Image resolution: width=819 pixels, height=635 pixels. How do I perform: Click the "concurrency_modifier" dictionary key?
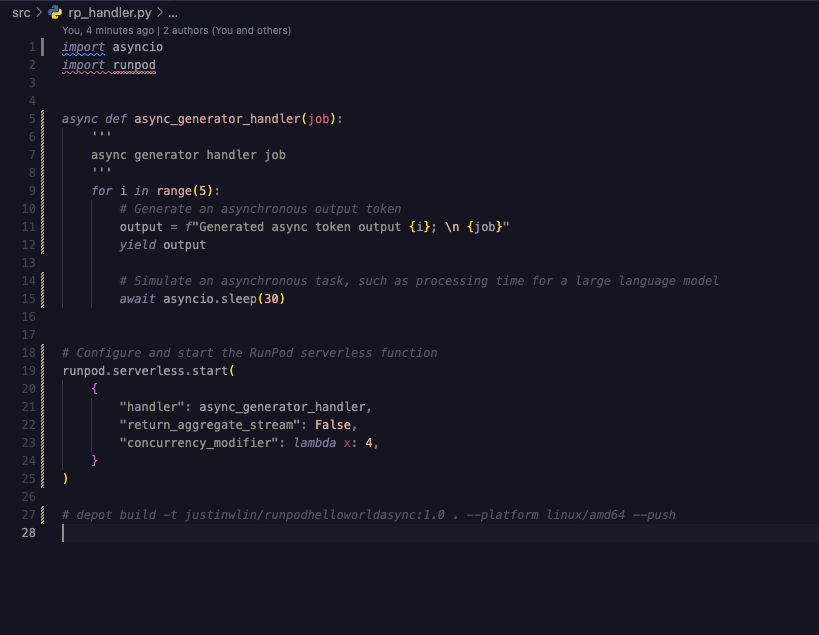coord(199,443)
